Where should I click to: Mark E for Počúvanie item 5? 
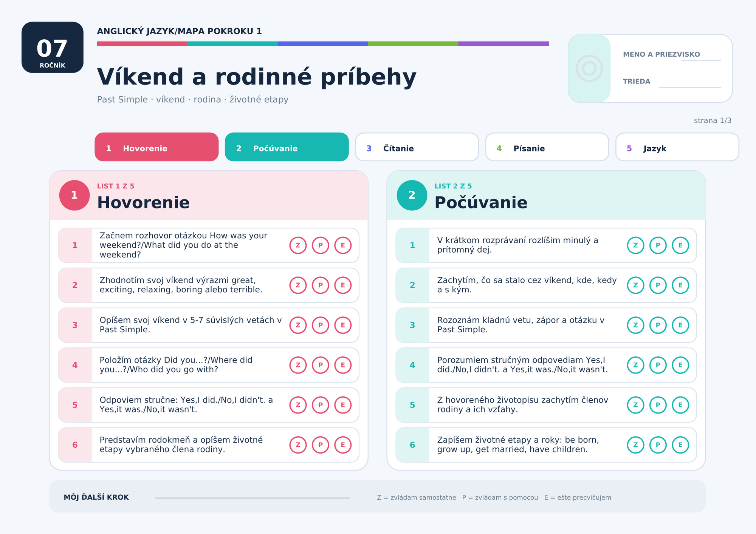coord(680,405)
